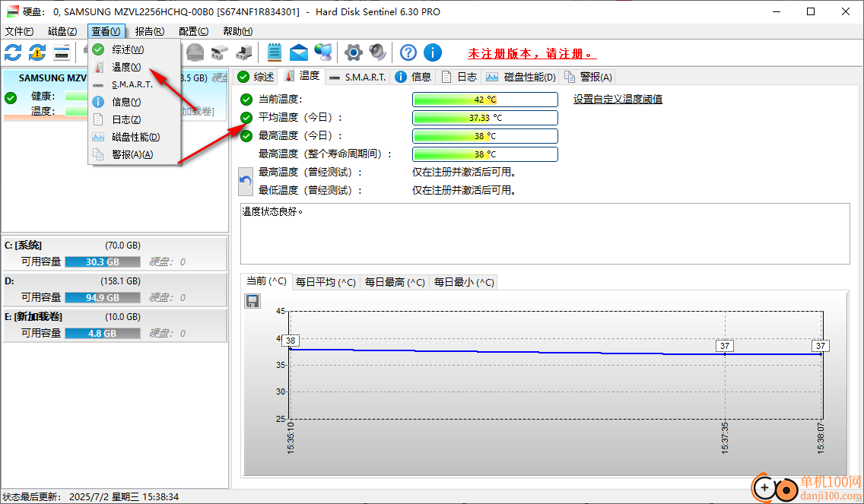Open configuration via the gear icon
The height and width of the screenshot is (504, 864).
coord(353,52)
